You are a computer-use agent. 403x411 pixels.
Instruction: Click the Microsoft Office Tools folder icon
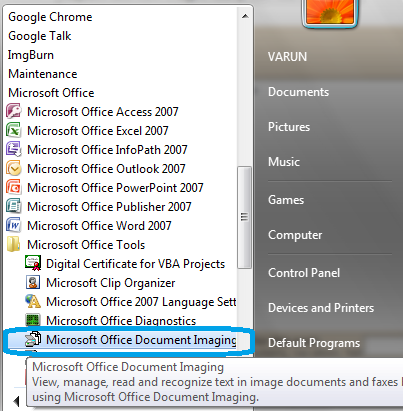point(13,244)
